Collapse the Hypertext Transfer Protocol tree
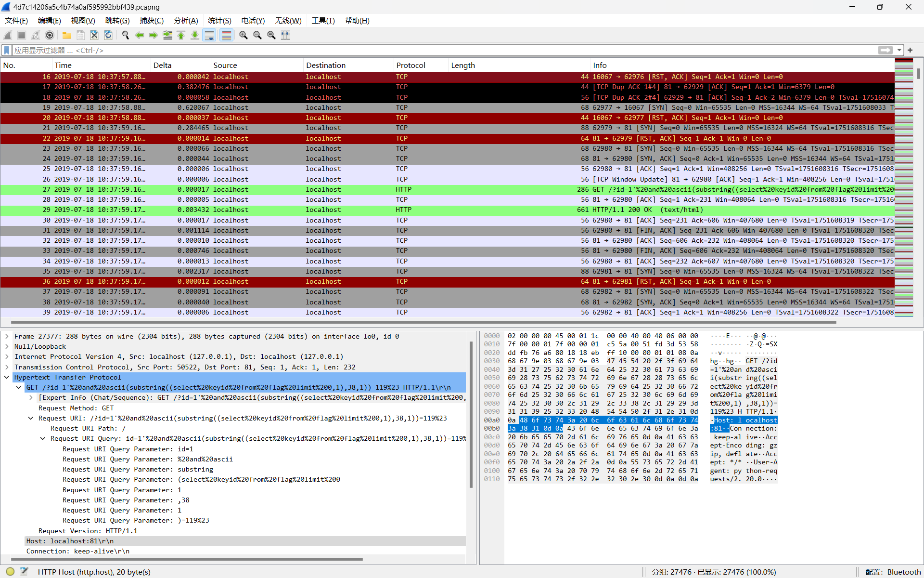The width and height of the screenshot is (924, 578). coord(7,377)
